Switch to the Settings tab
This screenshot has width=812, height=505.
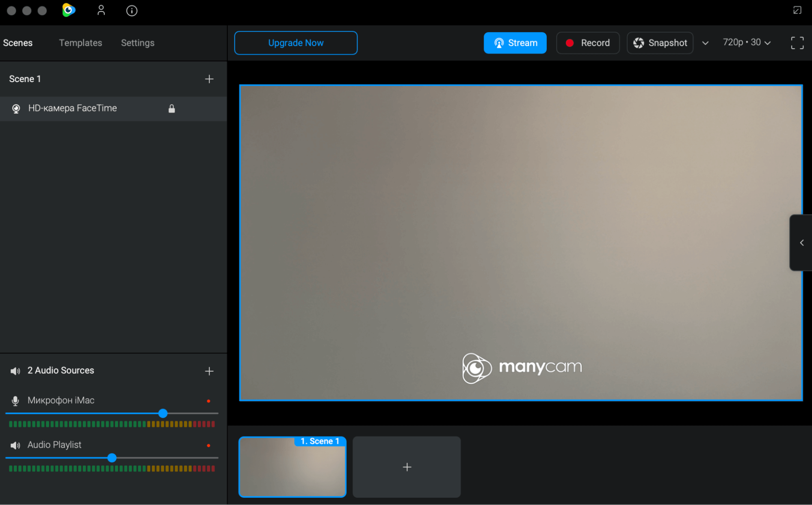point(138,43)
